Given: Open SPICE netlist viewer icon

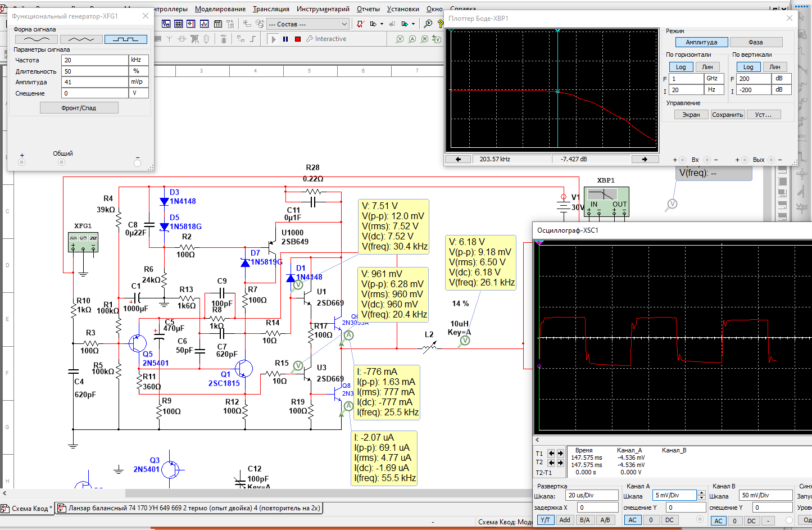Looking at the screenshot, I should (x=190, y=24).
